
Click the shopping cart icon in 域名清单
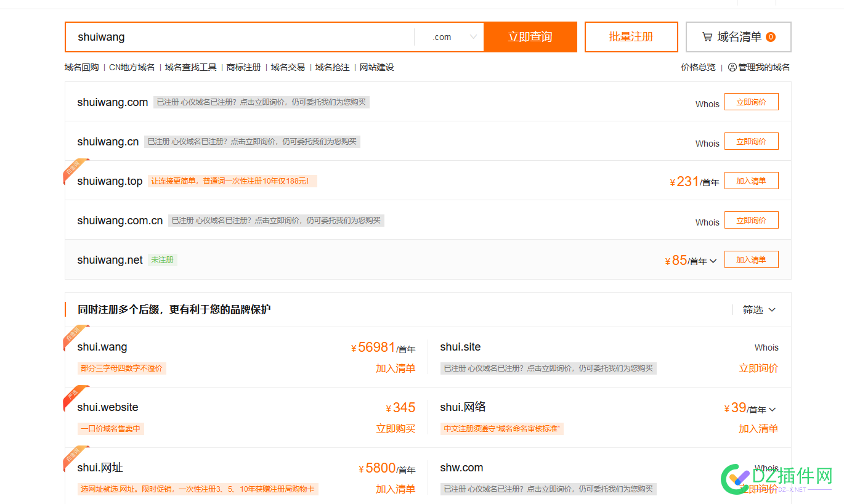(x=707, y=37)
